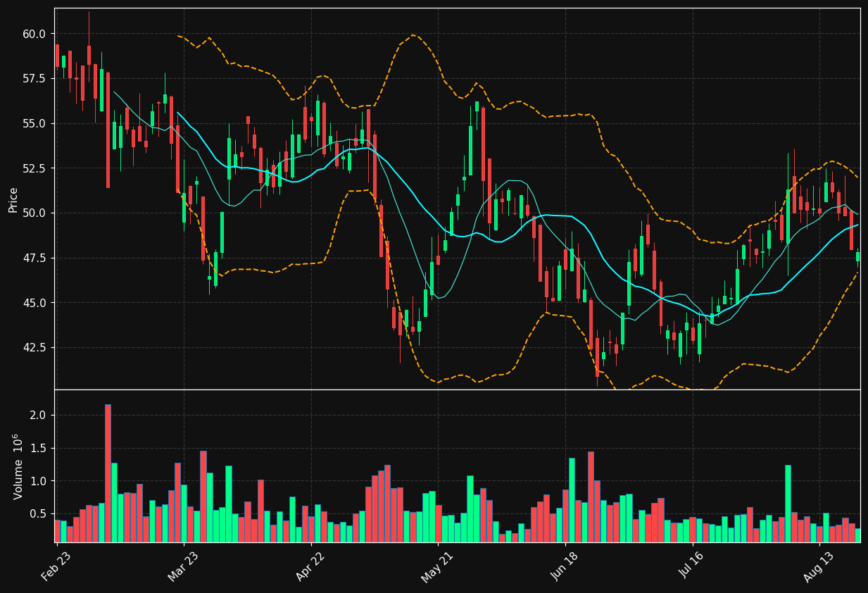
Task: Click the Price y-axis title
Action: [13, 199]
